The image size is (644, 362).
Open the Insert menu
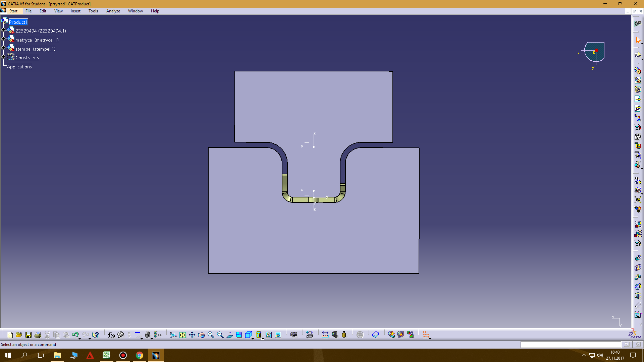(75, 11)
